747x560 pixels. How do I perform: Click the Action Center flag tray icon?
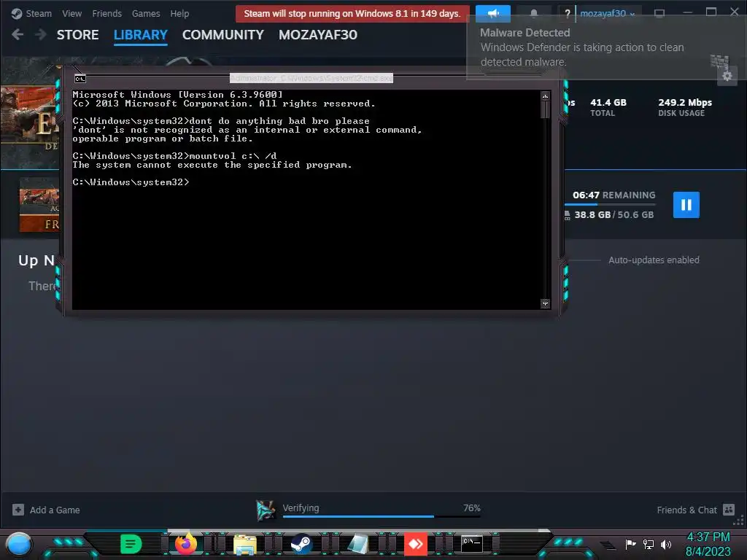(630, 544)
